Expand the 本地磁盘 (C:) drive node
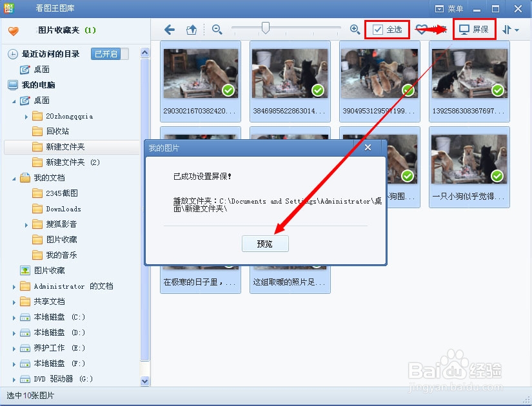The image size is (532, 406). coord(13,317)
